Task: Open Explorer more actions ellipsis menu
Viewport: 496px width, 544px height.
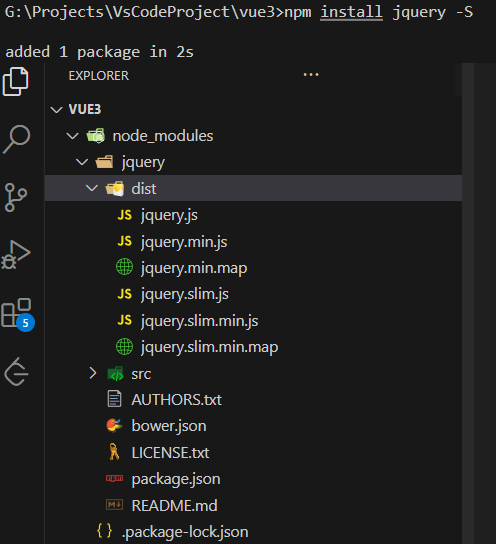Action: [x=311, y=75]
